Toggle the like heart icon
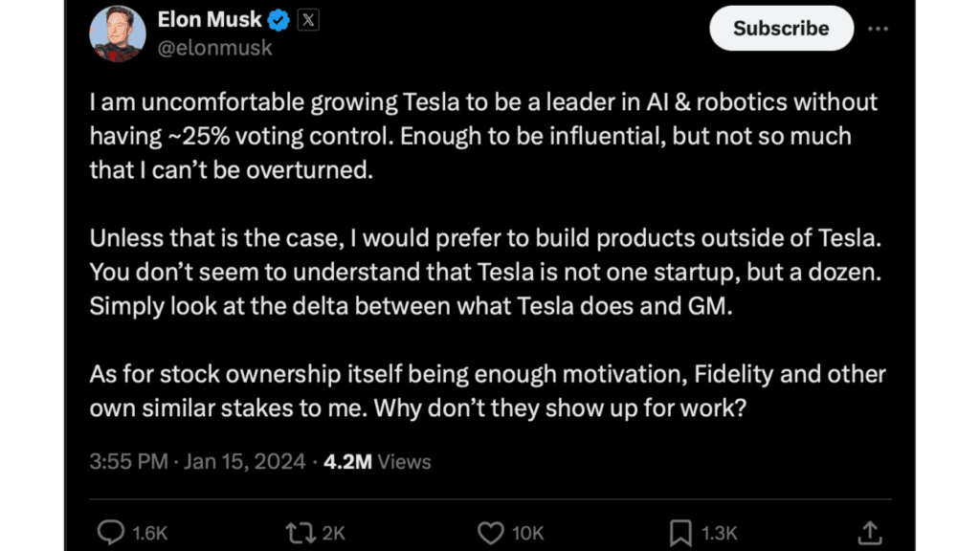 [x=491, y=532]
